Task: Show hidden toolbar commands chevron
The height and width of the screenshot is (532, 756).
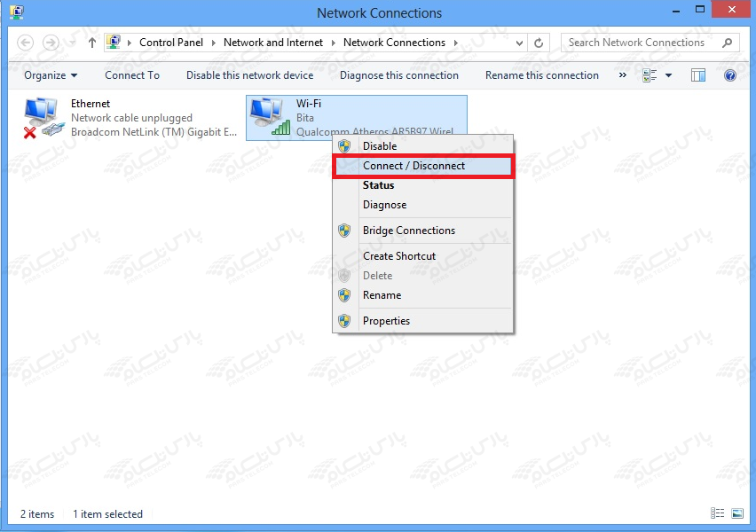Action: [x=622, y=75]
